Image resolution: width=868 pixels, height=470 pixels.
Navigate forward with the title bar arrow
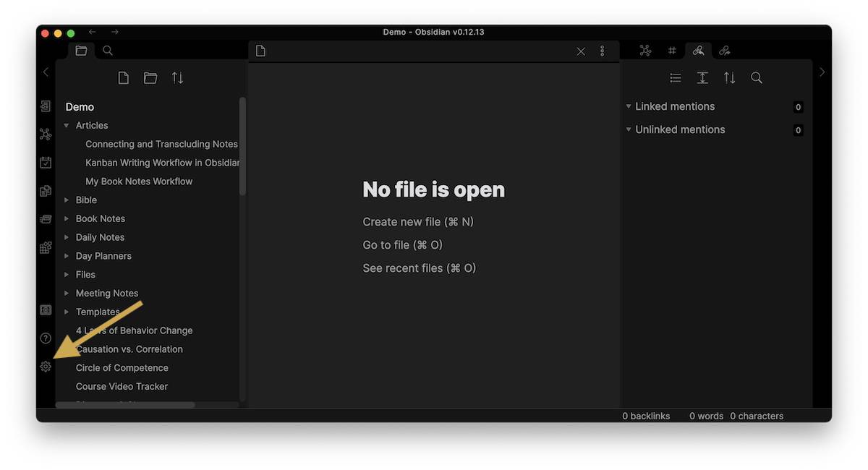click(x=115, y=32)
